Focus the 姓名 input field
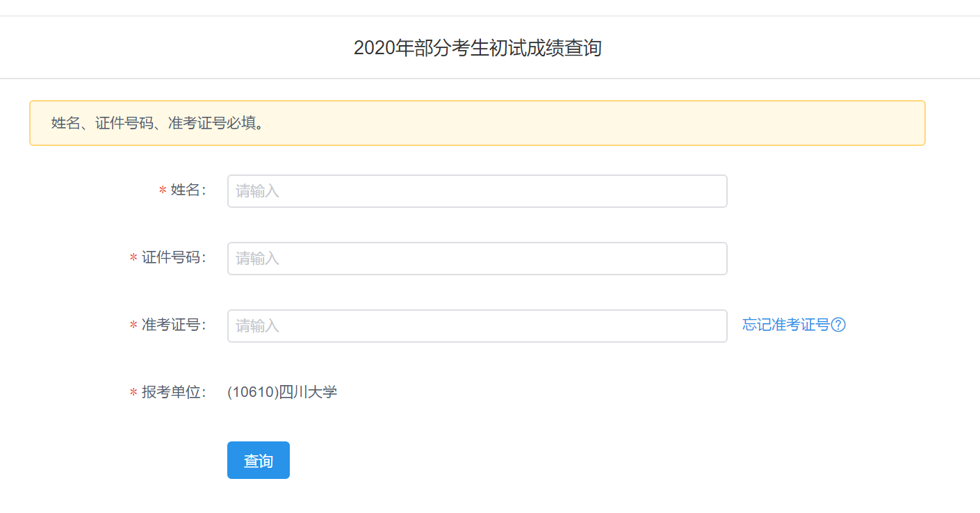This screenshot has width=980, height=513. [477, 191]
